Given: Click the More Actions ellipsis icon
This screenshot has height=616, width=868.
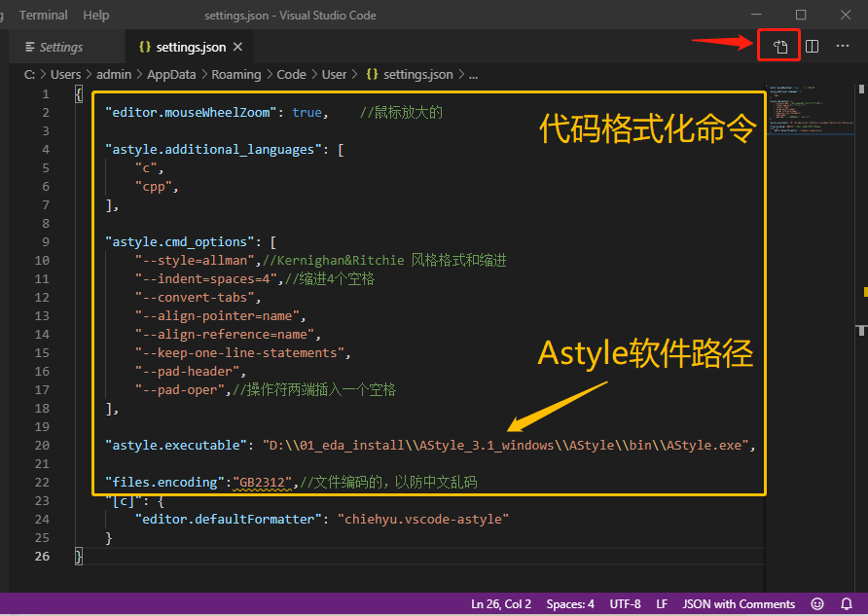Looking at the screenshot, I should 842,46.
